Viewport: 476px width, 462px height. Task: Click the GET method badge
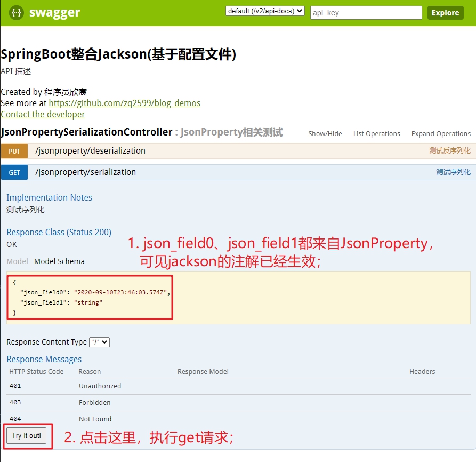14,172
